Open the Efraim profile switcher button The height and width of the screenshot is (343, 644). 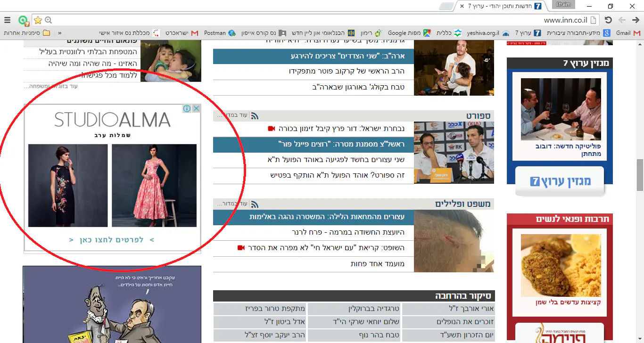pyautogui.click(x=564, y=6)
